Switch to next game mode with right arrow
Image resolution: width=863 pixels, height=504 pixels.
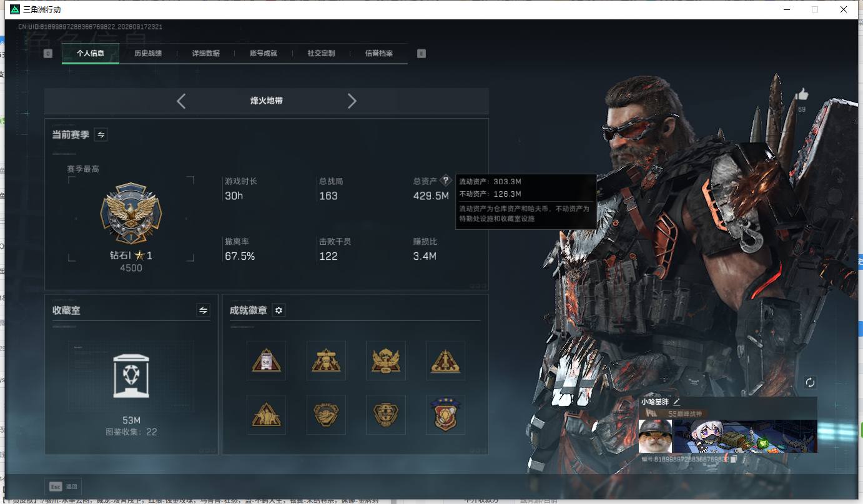[352, 101]
